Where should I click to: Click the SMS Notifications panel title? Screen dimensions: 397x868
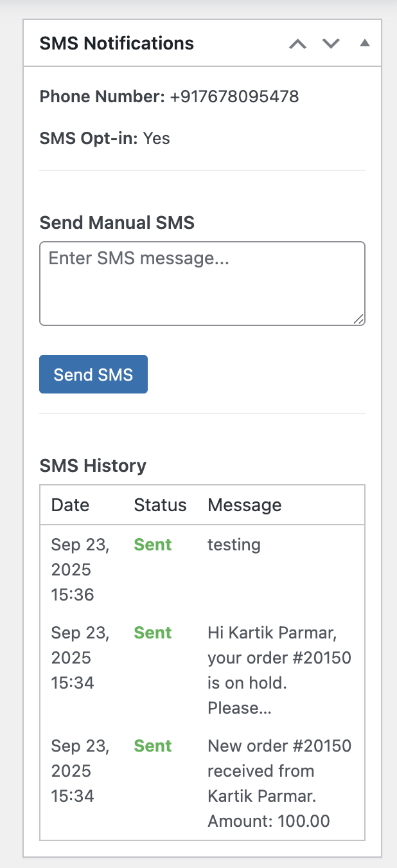(117, 44)
